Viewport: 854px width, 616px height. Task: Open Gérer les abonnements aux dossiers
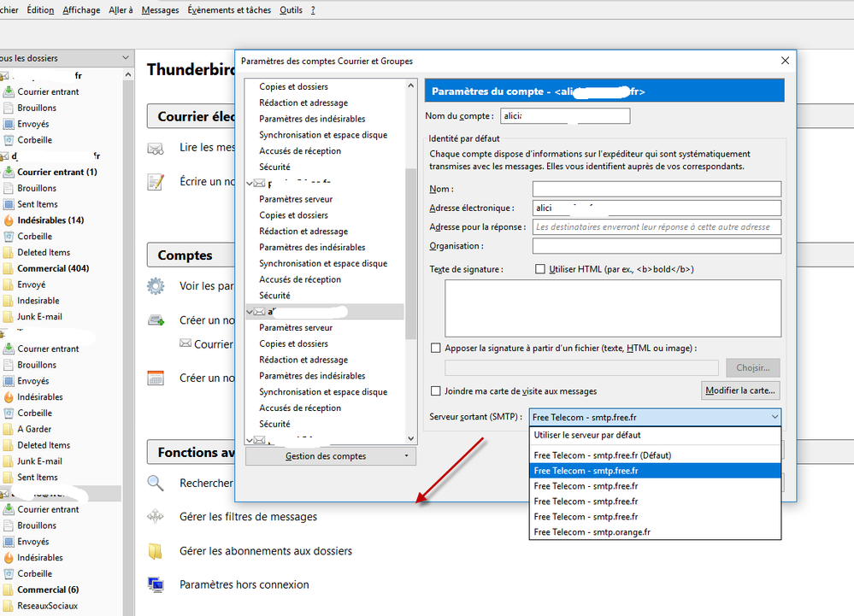click(x=266, y=551)
